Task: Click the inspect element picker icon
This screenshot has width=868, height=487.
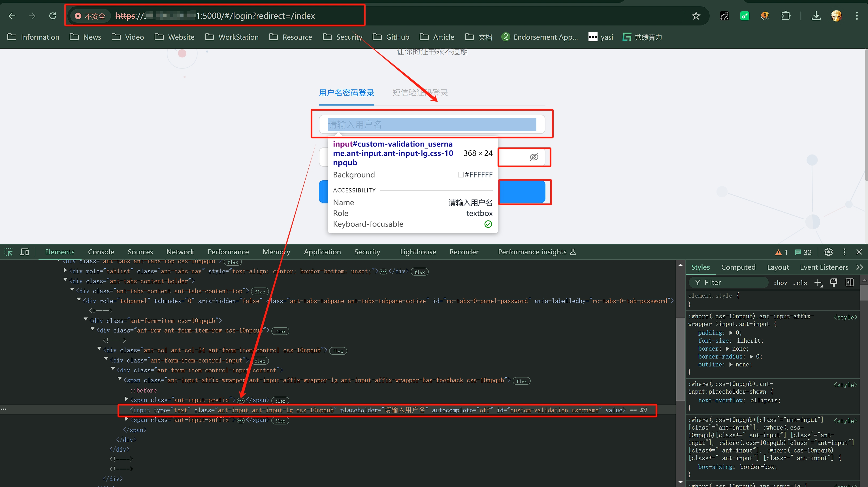Action: pyautogui.click(x=8, y=252)
